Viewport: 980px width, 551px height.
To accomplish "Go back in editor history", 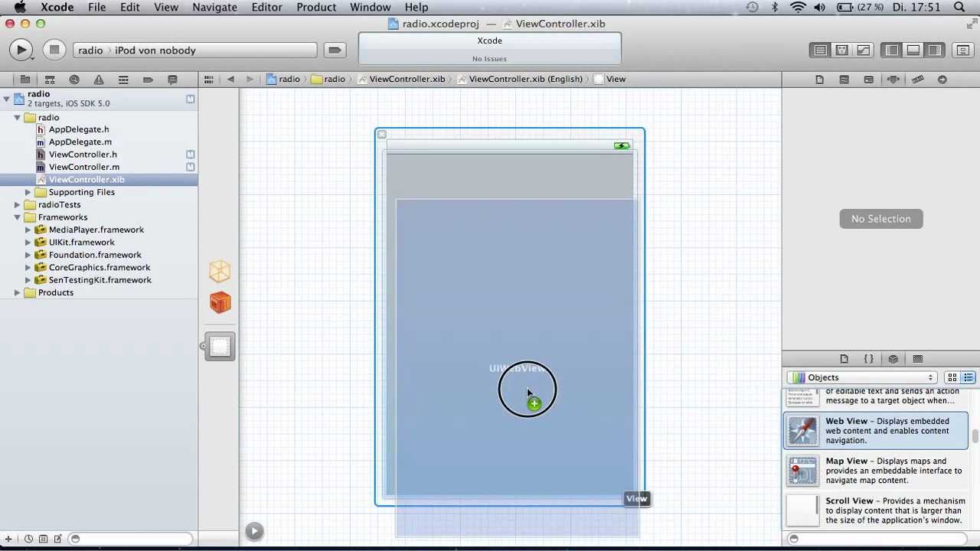I will pos(230,79).
